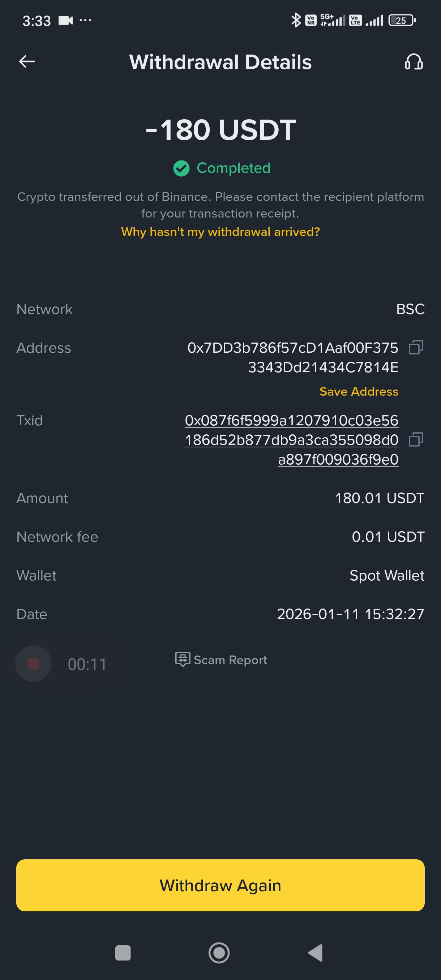Tap the -180 USDT amount heading
The height and width of the screenshot is (980, 441).
(x=220, y=130)
